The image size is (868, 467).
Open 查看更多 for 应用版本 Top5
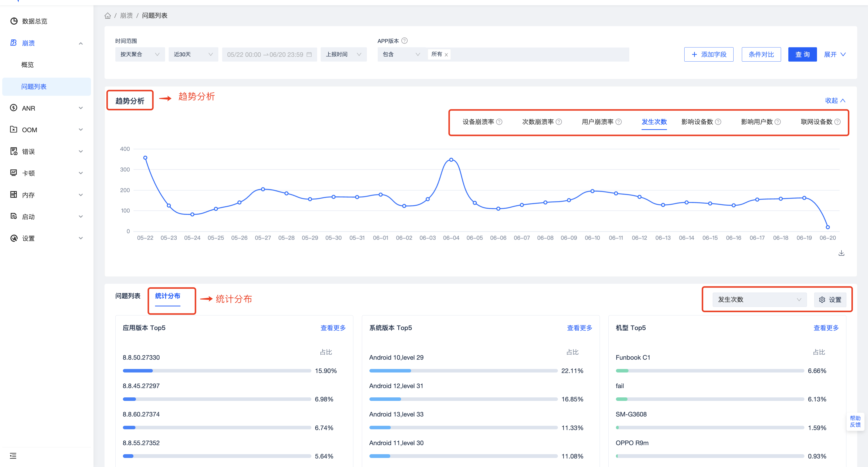click(333, 328)
